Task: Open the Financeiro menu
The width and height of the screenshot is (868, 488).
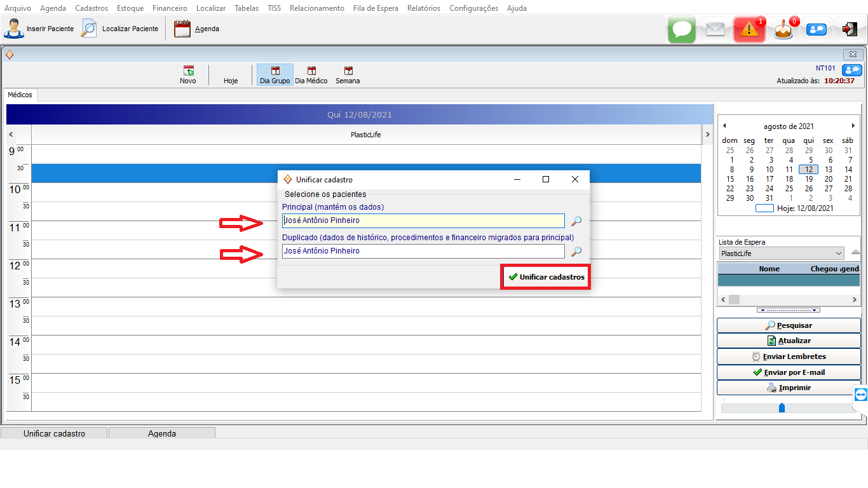Action: tap(170, 8)
